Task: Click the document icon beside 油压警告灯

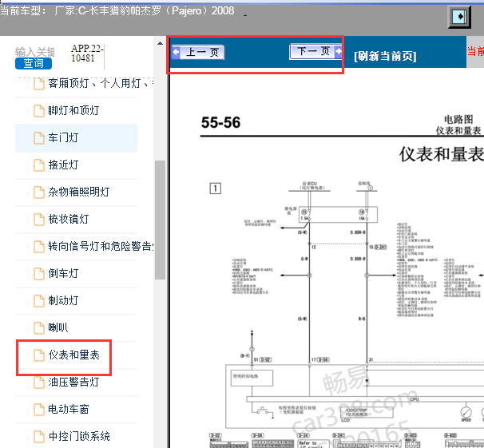Action: 39,383
